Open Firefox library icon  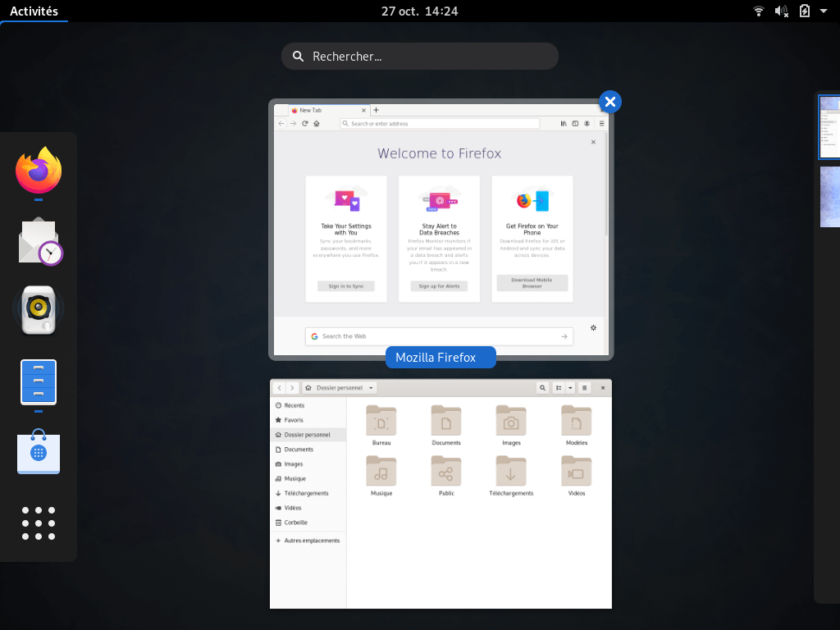564,123
